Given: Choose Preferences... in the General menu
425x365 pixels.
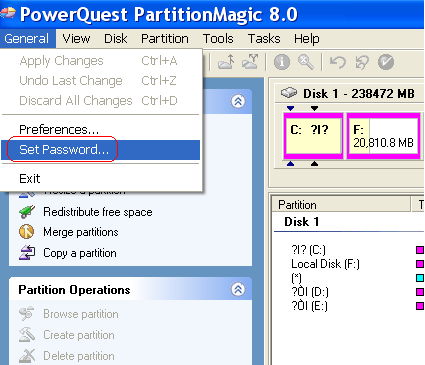Looking at the screenshot, I should [x=100, y=130].
